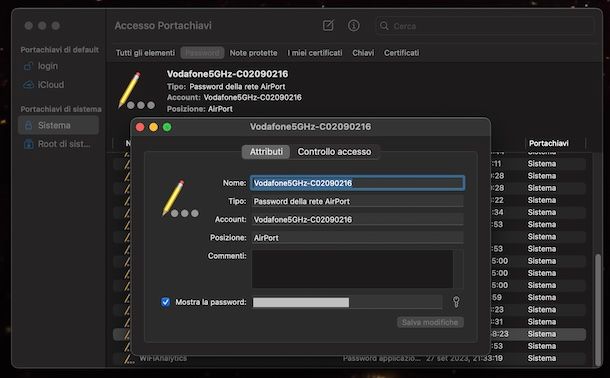Click the search magnifier icon
Viewport: 610px width, 378px height.
[384, 26]
